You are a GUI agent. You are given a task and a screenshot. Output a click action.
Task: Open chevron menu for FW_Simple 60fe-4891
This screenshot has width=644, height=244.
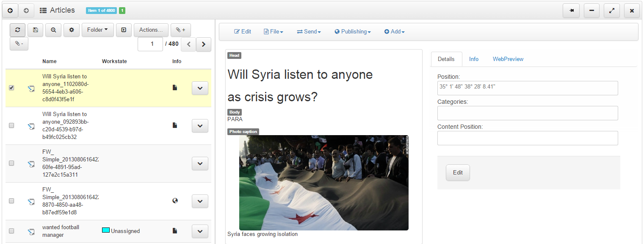point(200,164)
